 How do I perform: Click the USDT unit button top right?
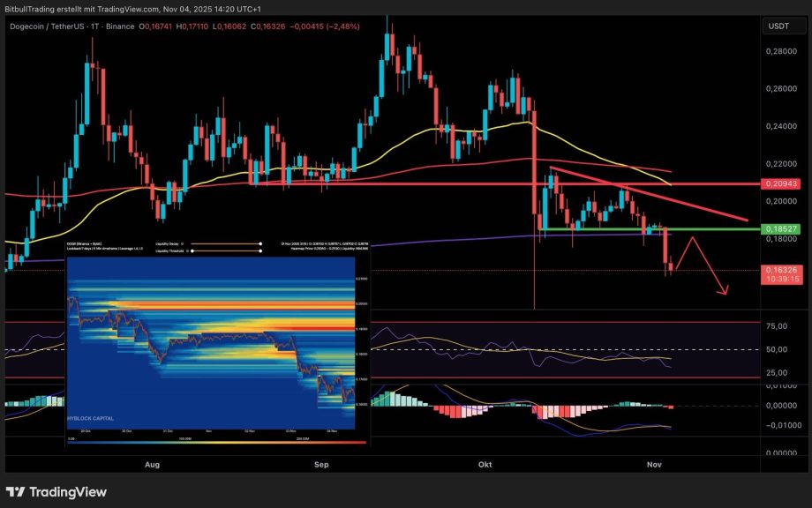pos(780,27)
